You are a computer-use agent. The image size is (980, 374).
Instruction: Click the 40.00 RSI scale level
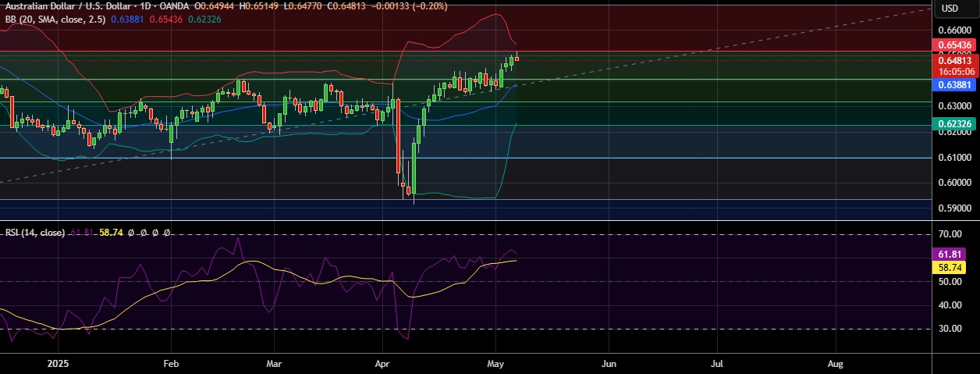(x=950, y=305)
